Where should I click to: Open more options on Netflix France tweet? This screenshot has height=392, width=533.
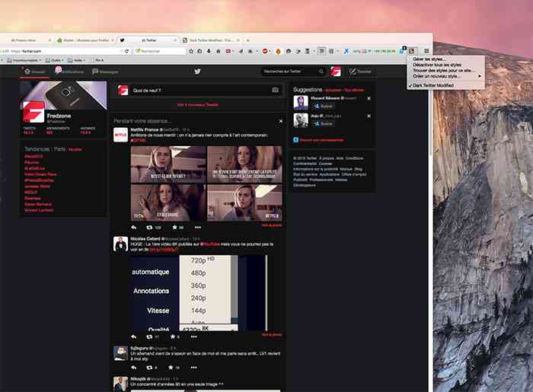coord(198,228)
